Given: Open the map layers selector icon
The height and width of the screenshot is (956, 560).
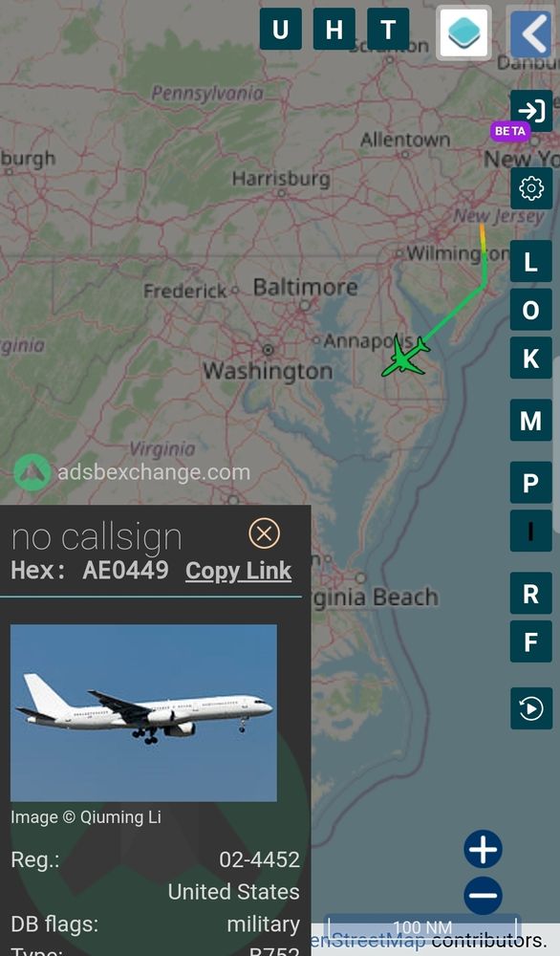Looking at the screenshot, I should 463,33.
